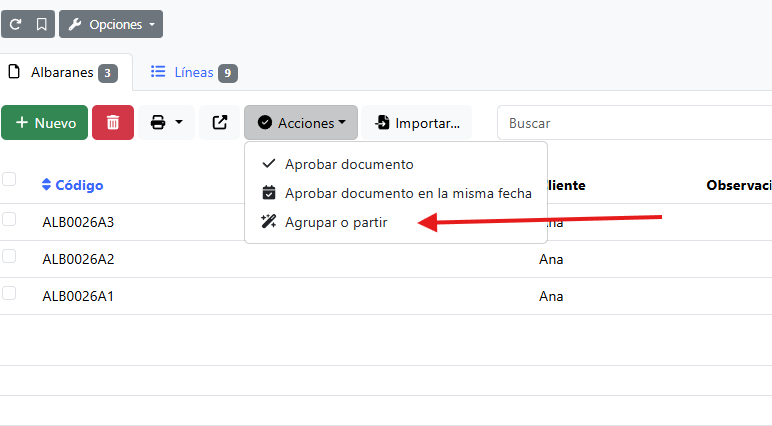Tick the select-all checkbox in header
772x426 pixels.
click(9, 179)
